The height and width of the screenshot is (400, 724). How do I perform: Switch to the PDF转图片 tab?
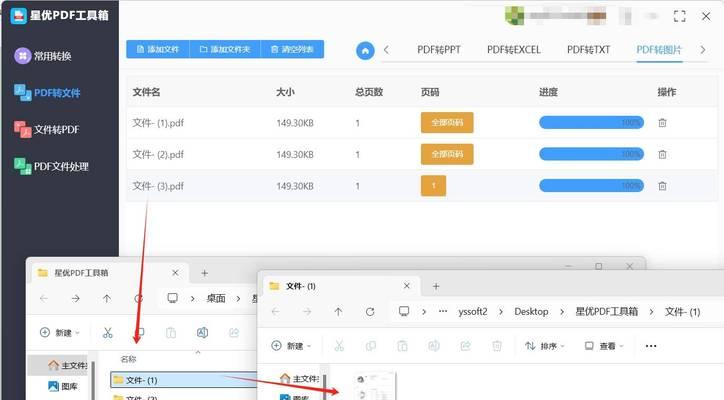click(x=659, y=49)
